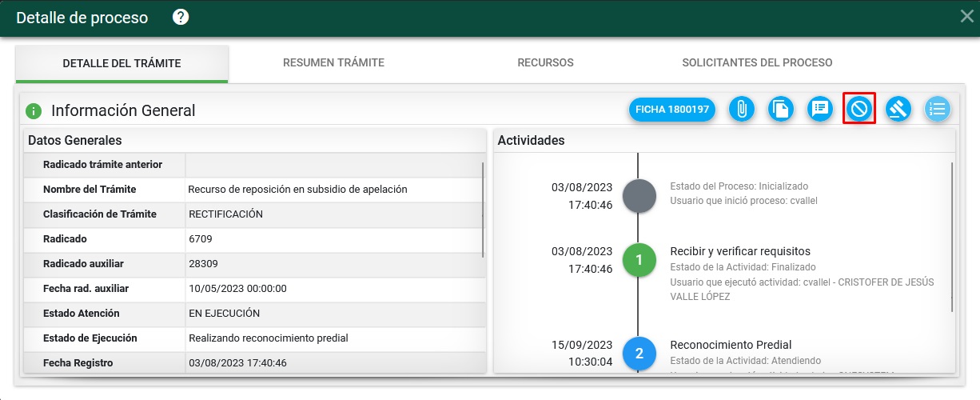This screenshot has height=400, width=980.
Task: Open the Recursos tab
Action: tap(545, 62)
